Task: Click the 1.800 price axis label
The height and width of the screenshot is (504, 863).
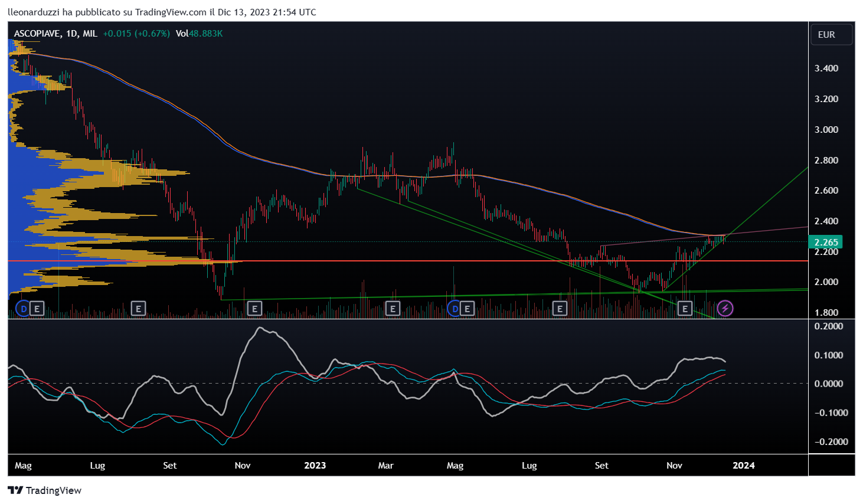Action: click(x=826, y=313)
